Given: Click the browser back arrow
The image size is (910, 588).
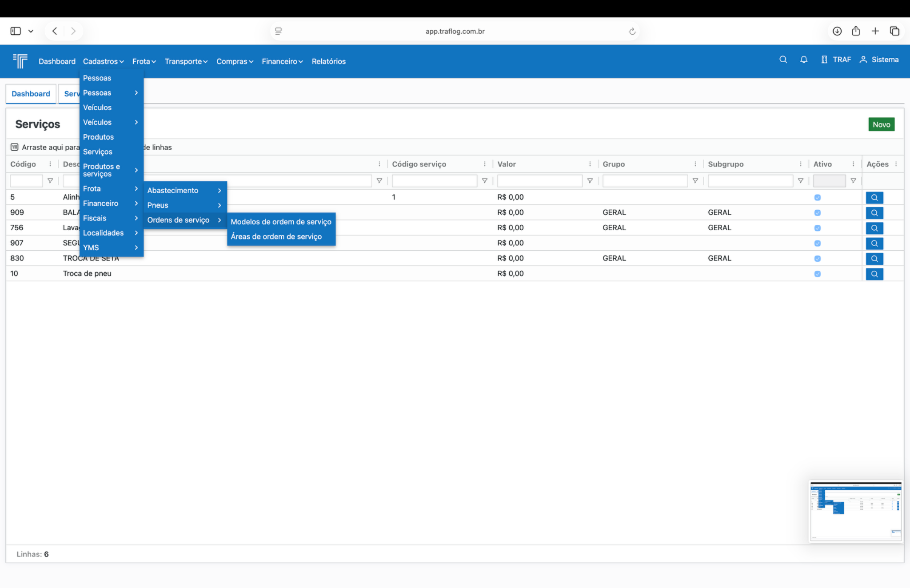Looking at the screenshot, I should point(55,31).
